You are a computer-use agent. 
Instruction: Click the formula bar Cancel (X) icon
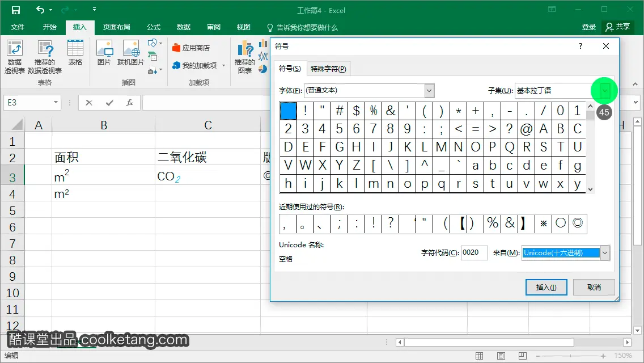click(88, 102)
